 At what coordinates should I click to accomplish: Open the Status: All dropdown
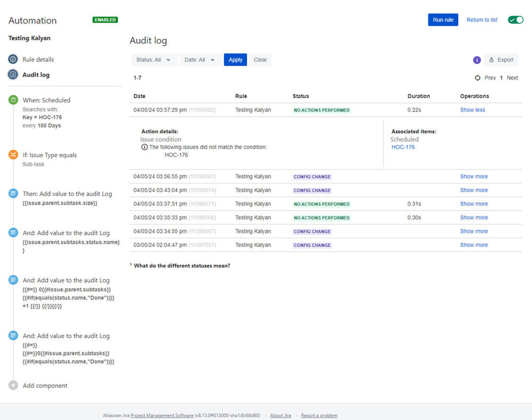(x=154, y=60)
